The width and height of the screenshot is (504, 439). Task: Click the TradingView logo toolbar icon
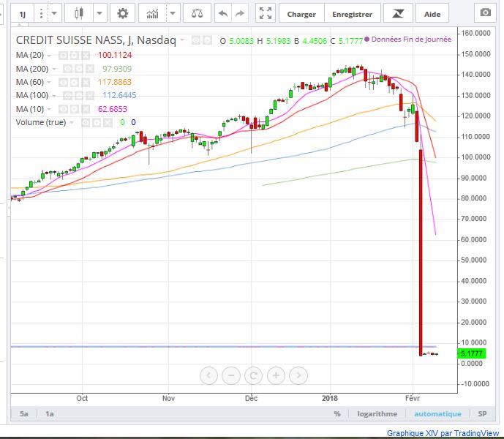(398, 13)
